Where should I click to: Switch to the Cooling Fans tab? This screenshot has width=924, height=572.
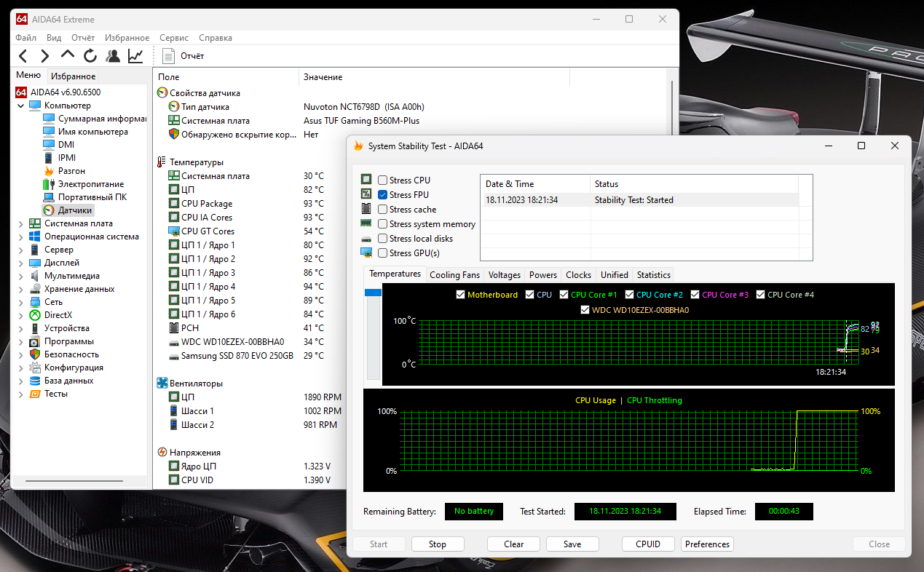click(455, 275)
